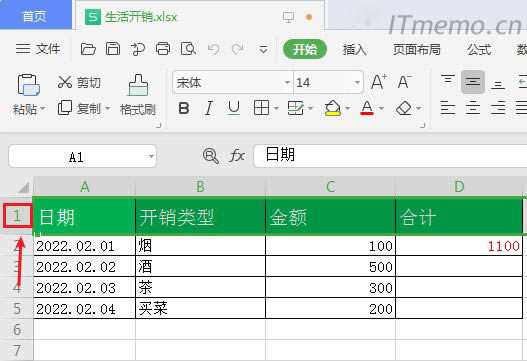Open the font size dropdown arrow
This screenshot has width=527, height=361.
tap(357, 82)
